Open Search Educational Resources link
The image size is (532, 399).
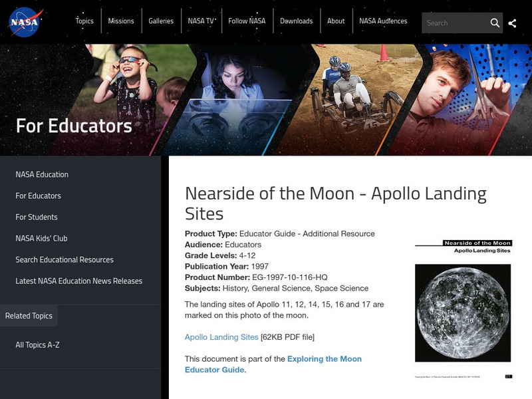pos(65,260)
